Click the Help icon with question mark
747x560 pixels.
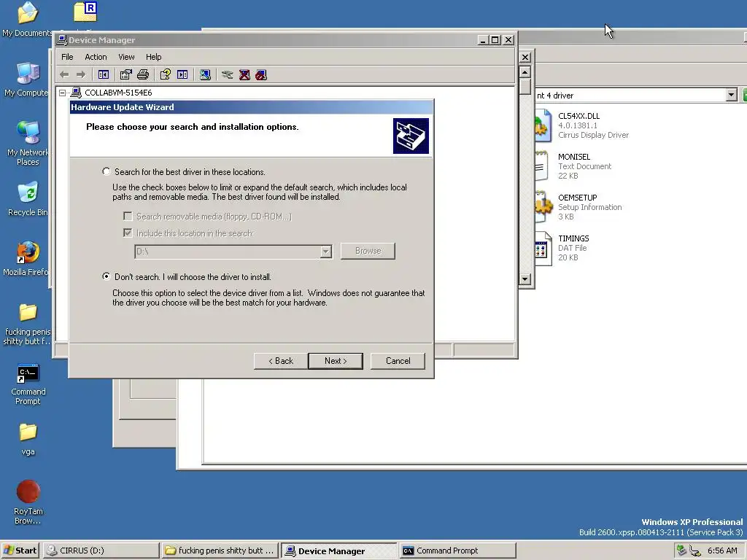point(166,75)
